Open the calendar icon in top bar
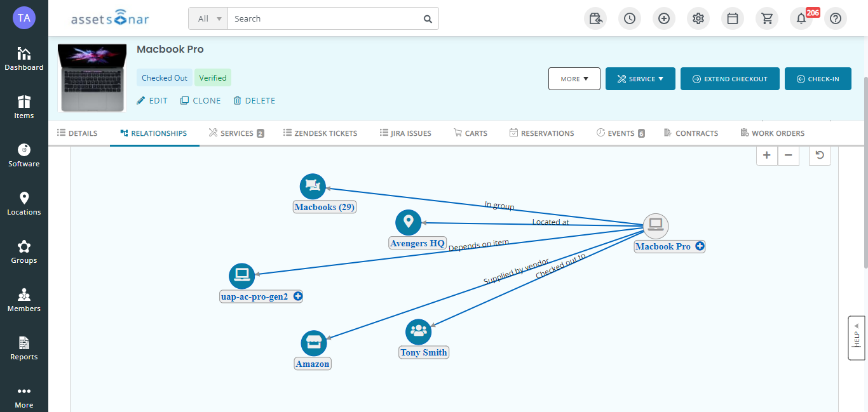The width and height of the screenshot is (868, 412). 733,18
